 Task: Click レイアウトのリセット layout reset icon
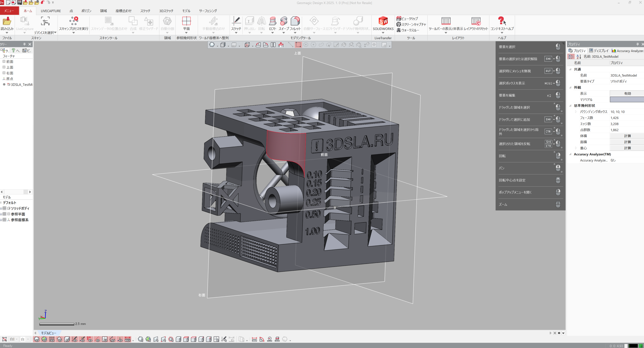pyautogui.click(x=476, y=21)
